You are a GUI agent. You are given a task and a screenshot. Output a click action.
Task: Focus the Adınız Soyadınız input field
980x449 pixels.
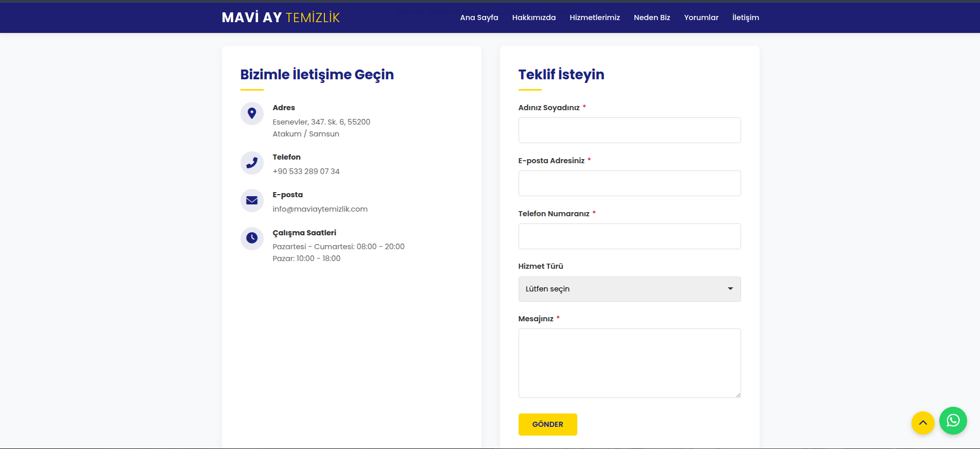[x=629, y=130]
